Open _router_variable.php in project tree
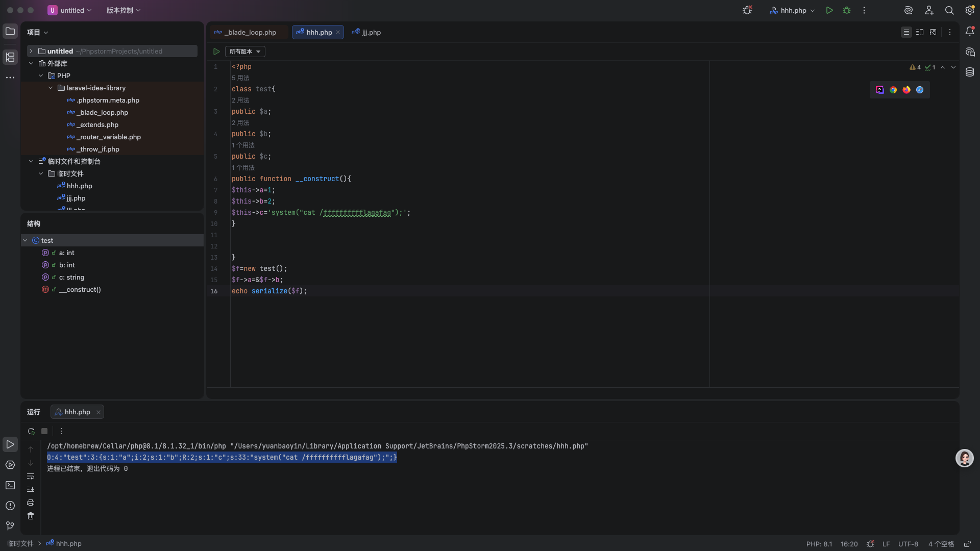Image resolution: width=980 pixels, height=551 pixels. 108,137
